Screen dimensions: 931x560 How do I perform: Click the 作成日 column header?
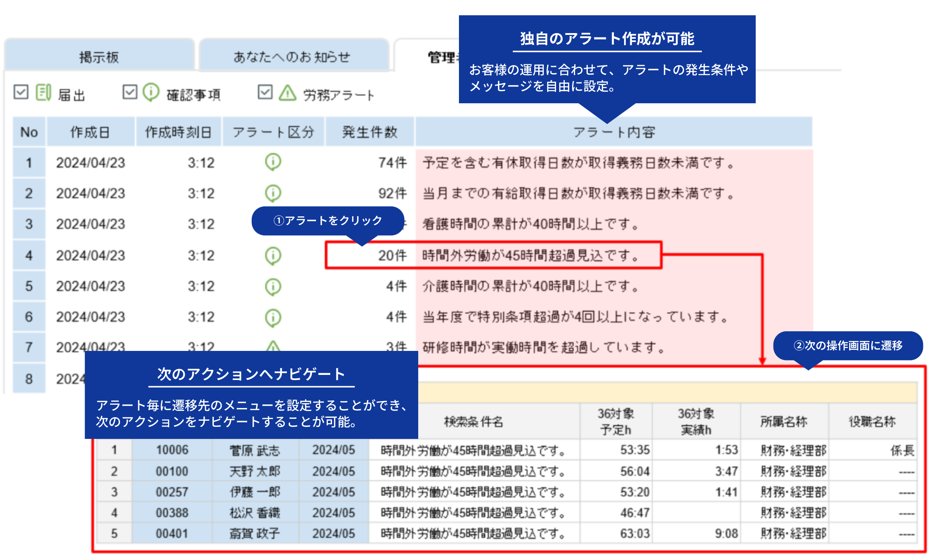pyautogui.click(x=90, y=132)
